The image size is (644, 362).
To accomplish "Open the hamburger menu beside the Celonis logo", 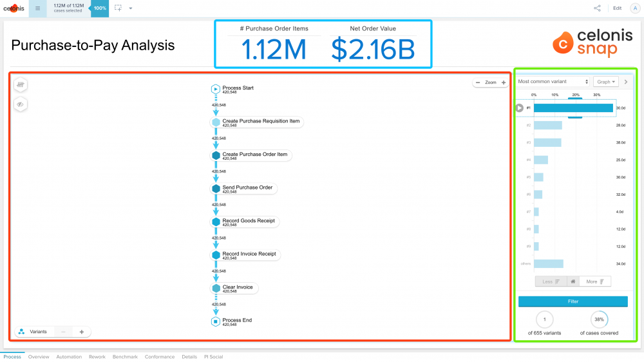I will (37, 8).
